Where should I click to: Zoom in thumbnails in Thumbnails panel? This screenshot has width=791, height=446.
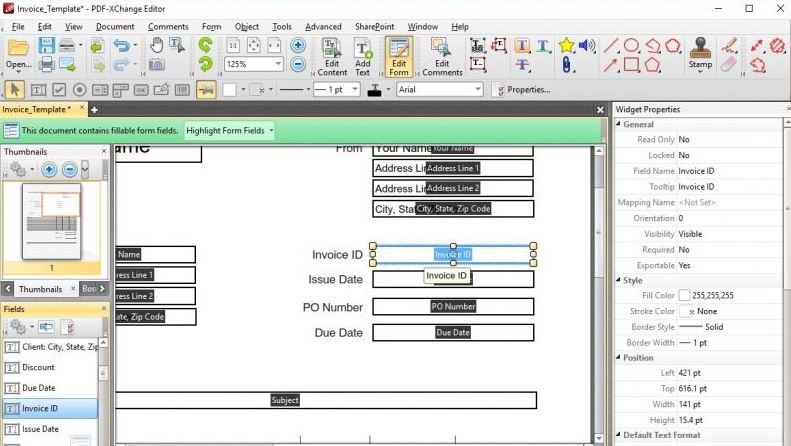pyautogui.click(x=49, y=170)
